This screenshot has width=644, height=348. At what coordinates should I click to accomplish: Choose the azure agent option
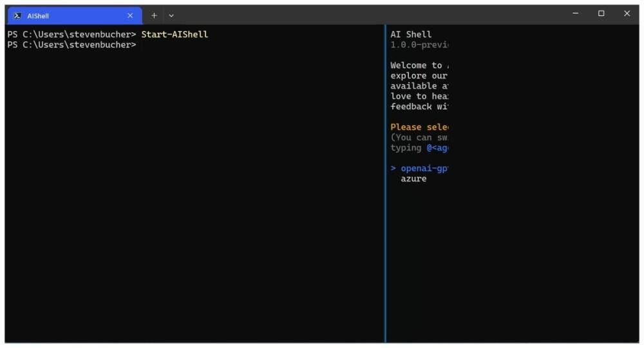tap(413, 179)
